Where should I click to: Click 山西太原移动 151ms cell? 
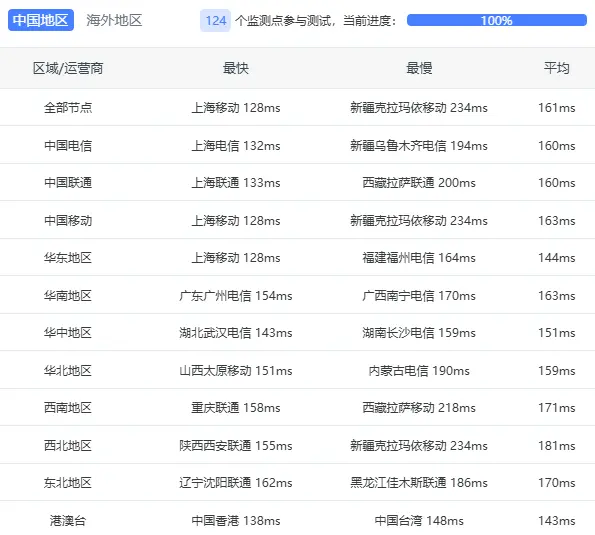click(236, 370)
